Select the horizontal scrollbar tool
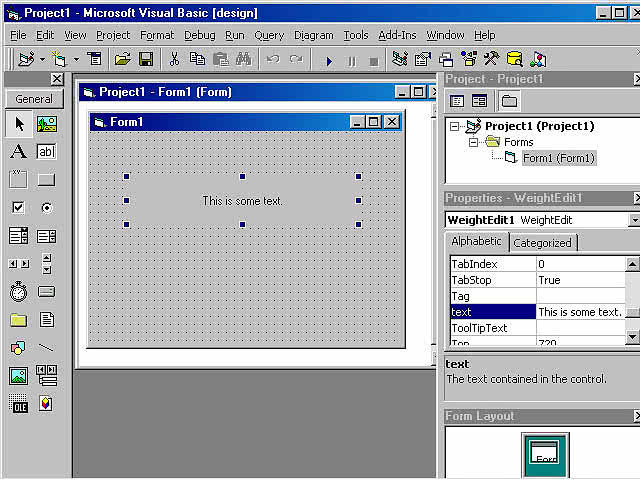The width and height of the screenshot is (640, 480). (18, 264)
